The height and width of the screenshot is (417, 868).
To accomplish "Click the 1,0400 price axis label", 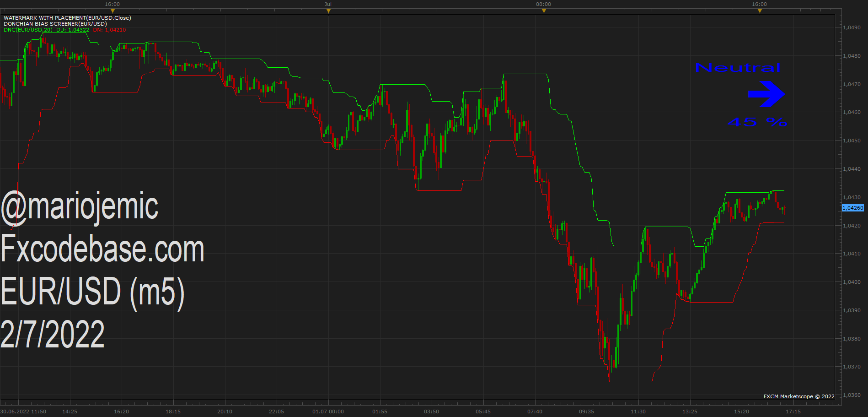I will click(x=852, y=282).
